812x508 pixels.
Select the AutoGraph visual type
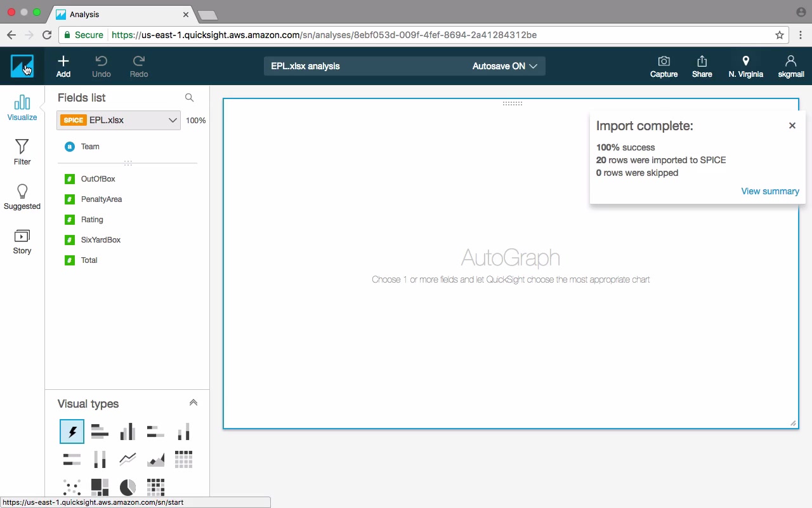click(x=72, y=432)
